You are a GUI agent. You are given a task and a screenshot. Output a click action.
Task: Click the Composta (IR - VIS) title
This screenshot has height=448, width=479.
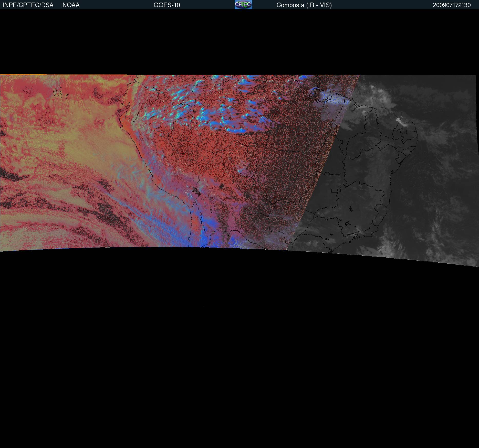304,5
